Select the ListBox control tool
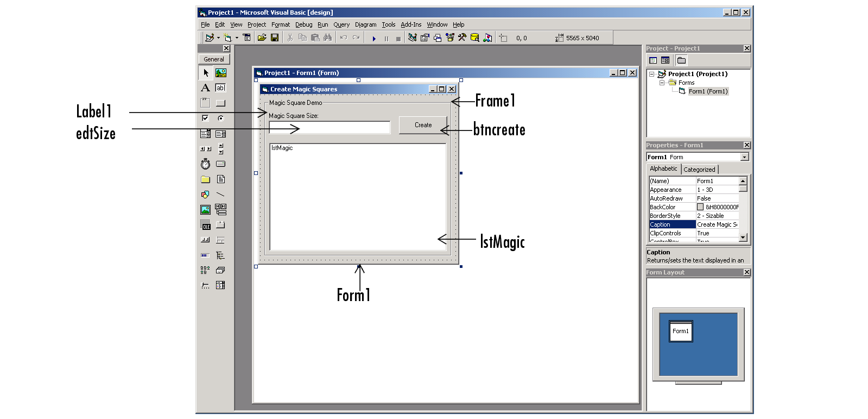This screenshot has width=868, height=419. tap(221, 134)
